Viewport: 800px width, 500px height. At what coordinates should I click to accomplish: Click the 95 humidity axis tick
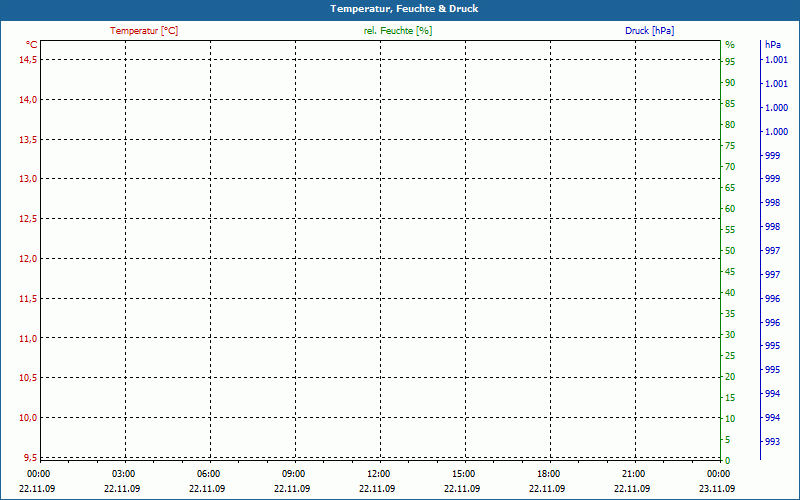730,61
